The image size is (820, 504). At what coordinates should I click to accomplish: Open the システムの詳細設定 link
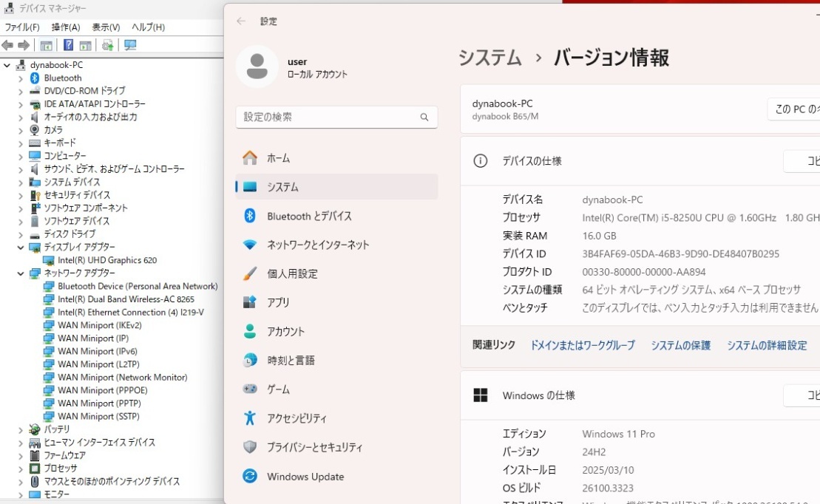coord(768,345)
